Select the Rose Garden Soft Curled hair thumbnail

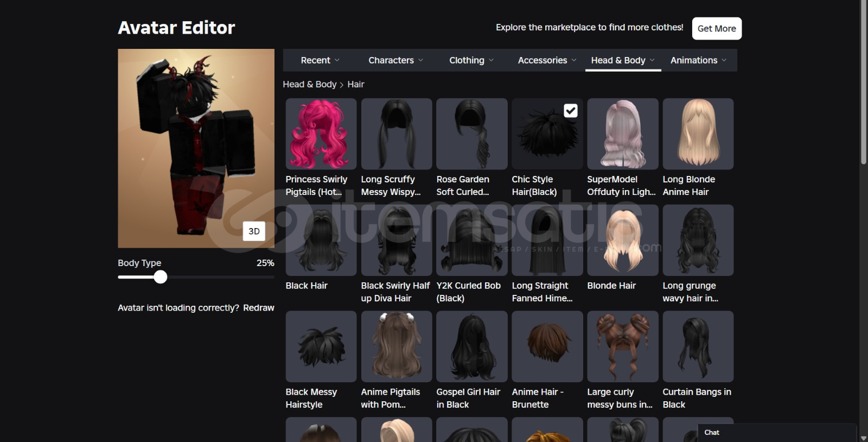tap(471, 134)
